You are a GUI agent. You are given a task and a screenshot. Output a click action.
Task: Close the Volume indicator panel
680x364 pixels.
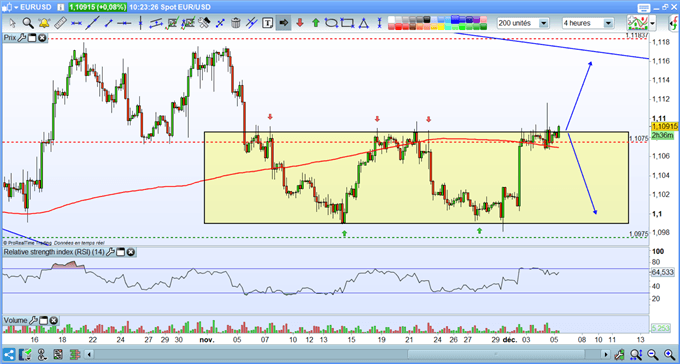(53, 321)
